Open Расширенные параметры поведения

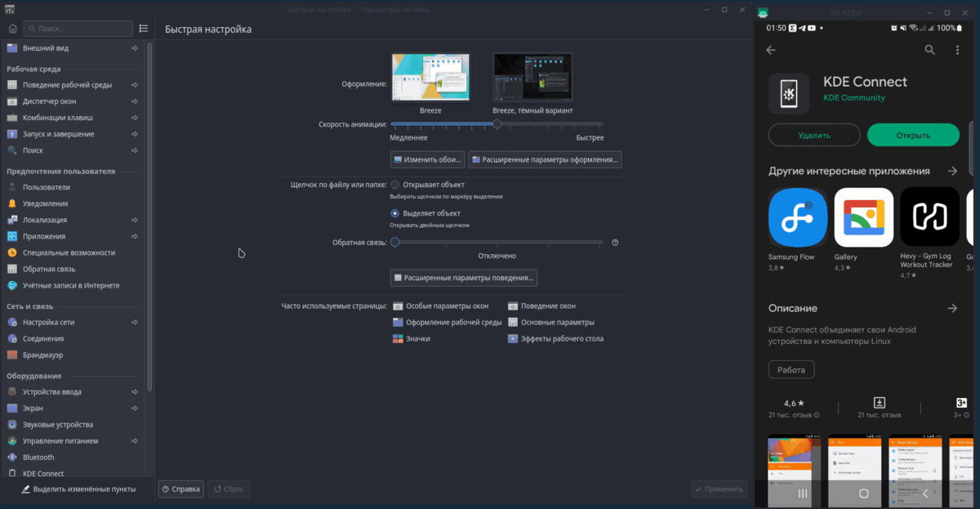coord(464,278)
